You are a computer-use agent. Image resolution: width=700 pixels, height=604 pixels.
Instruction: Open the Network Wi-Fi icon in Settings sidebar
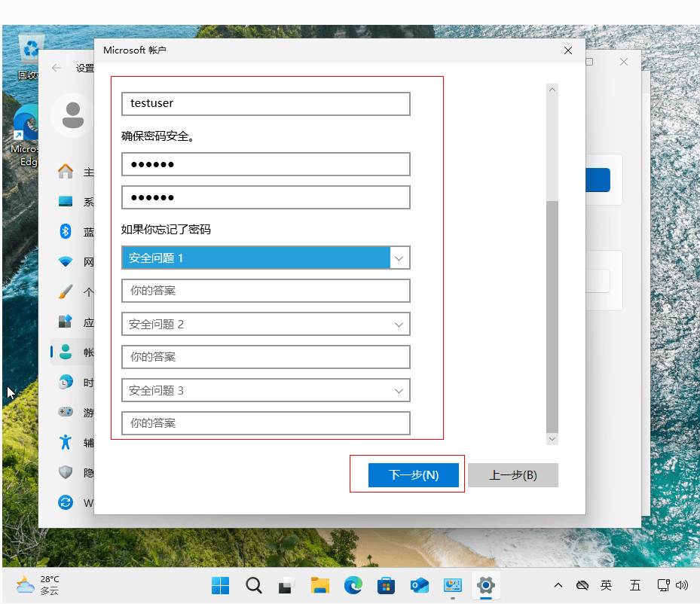pyautogui.click(x=66, y=261)
